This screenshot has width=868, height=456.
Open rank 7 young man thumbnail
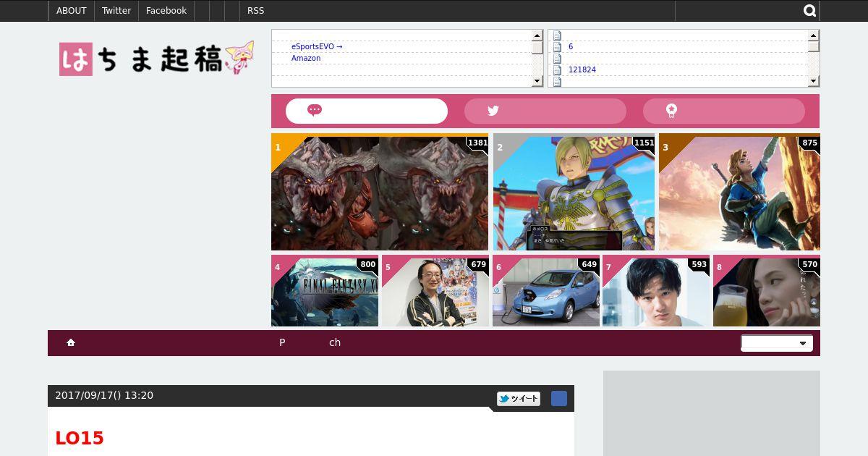click(x=656, y=290)
